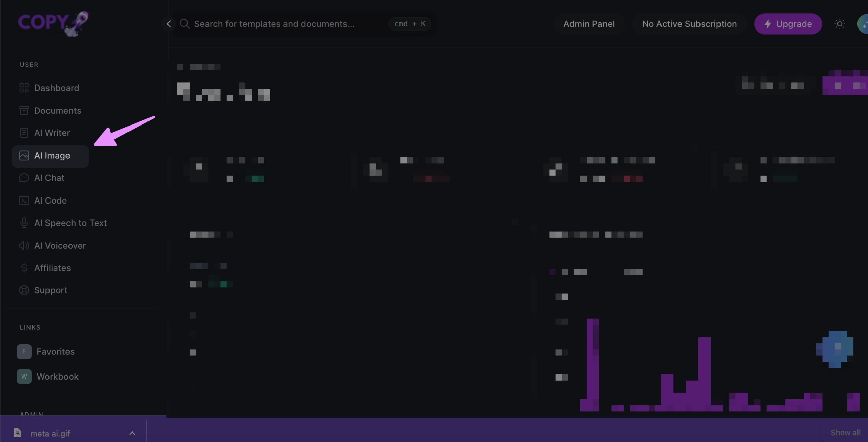The height and width of the screenshot is (442, 868).
Task: Click the AI Chat bubble icon
Action: (24, 178)
